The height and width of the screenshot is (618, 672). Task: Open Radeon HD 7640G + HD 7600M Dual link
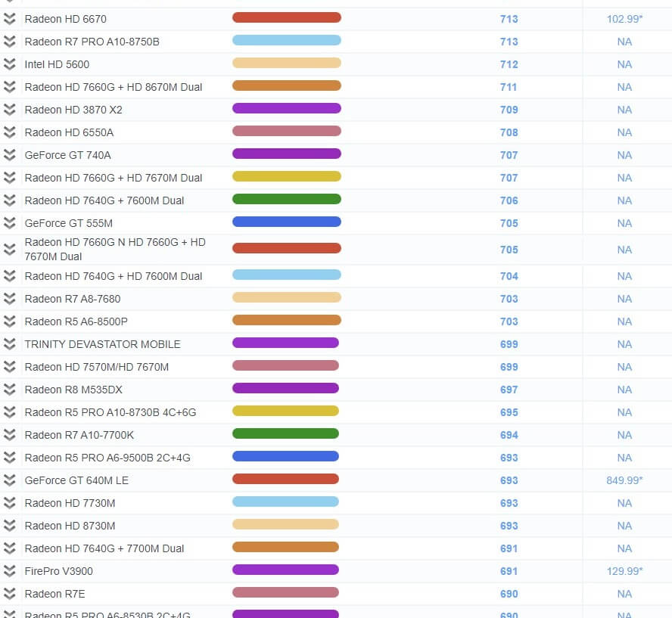[x=114, y=276]
